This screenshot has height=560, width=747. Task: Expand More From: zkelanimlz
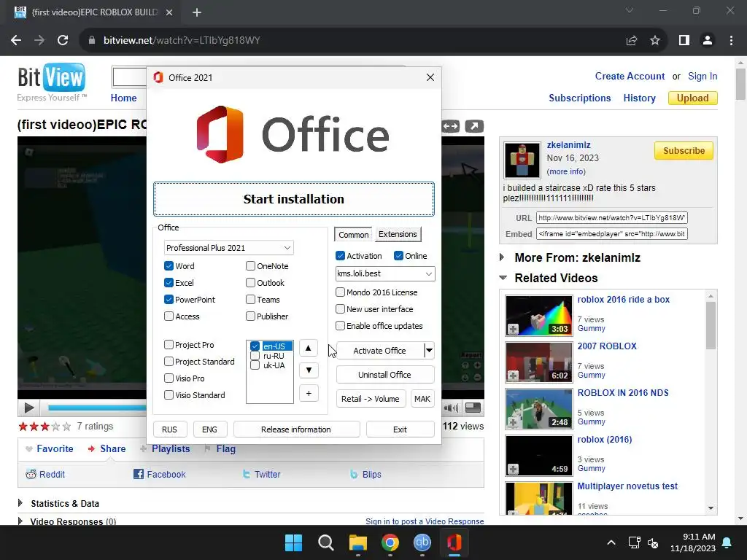[502, 257]
